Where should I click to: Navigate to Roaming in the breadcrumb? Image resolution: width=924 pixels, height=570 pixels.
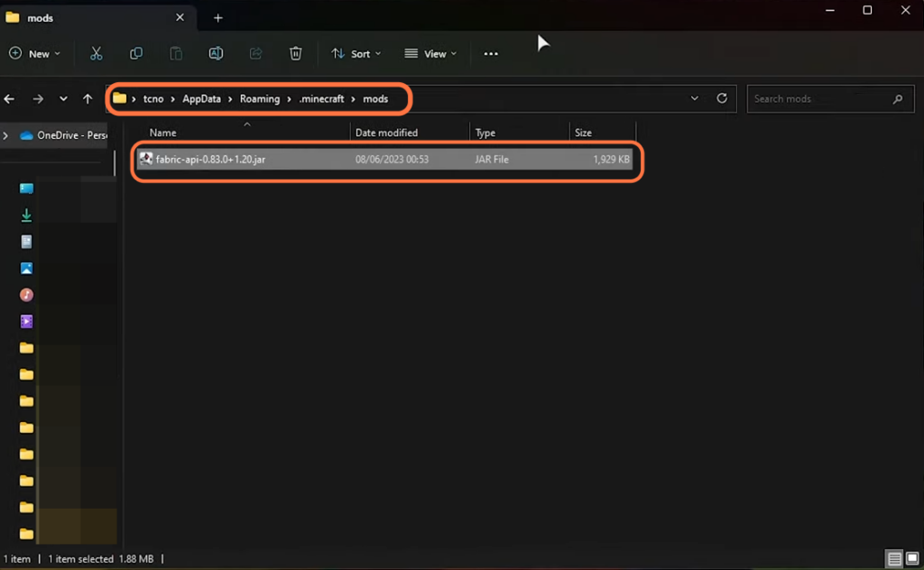click(x=260, y=99)
